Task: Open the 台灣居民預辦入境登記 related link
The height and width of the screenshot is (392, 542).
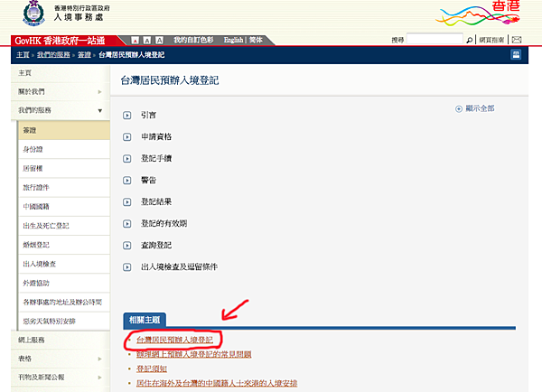Action: [174, 340]
